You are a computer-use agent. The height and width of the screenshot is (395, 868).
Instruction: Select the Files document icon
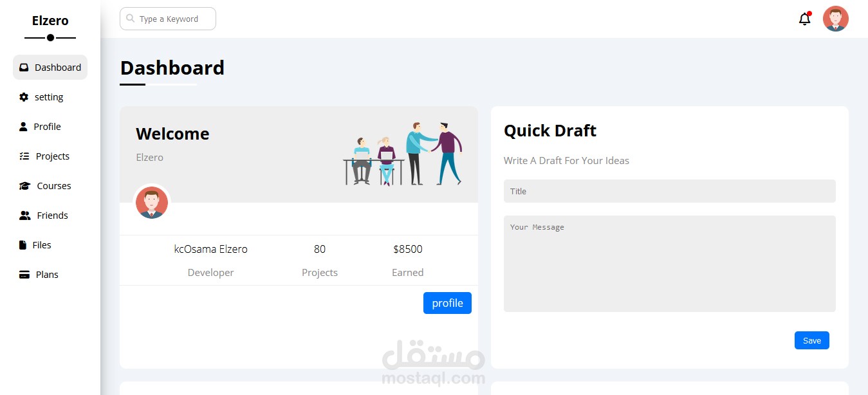24,244
